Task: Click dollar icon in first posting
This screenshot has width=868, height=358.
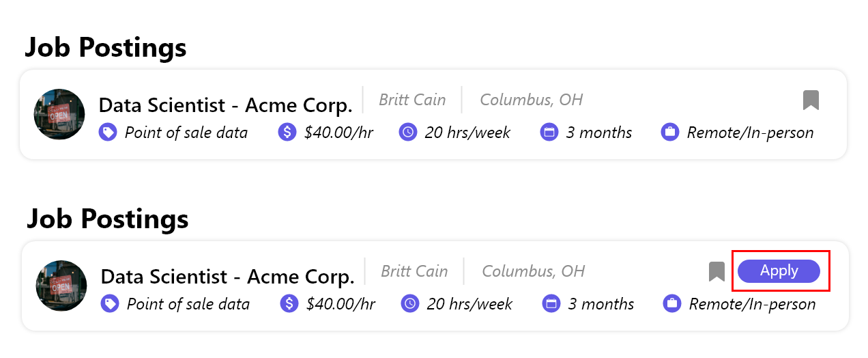Action: pyautogui.click(x=287, y=132)
